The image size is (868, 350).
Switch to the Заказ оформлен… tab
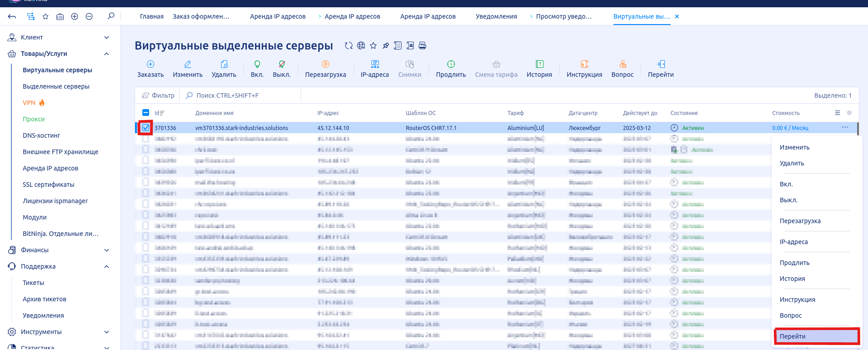pyautogui.click(x=201, y=16)
